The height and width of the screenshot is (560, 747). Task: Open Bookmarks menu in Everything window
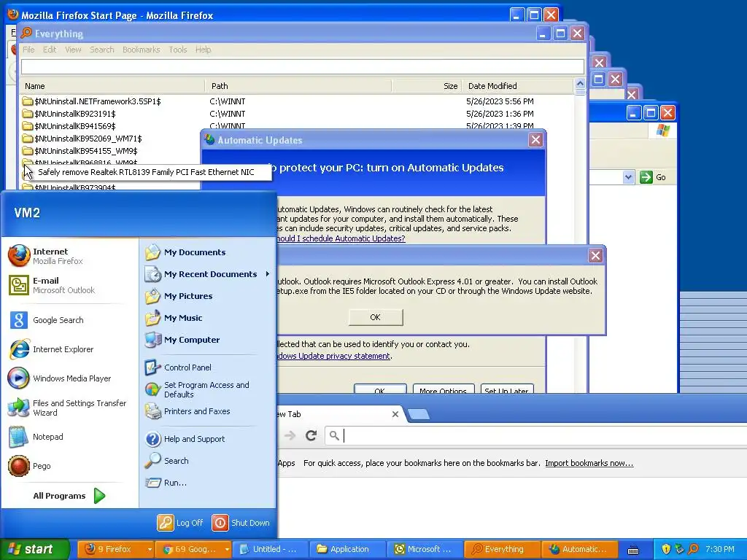[141, 50]
